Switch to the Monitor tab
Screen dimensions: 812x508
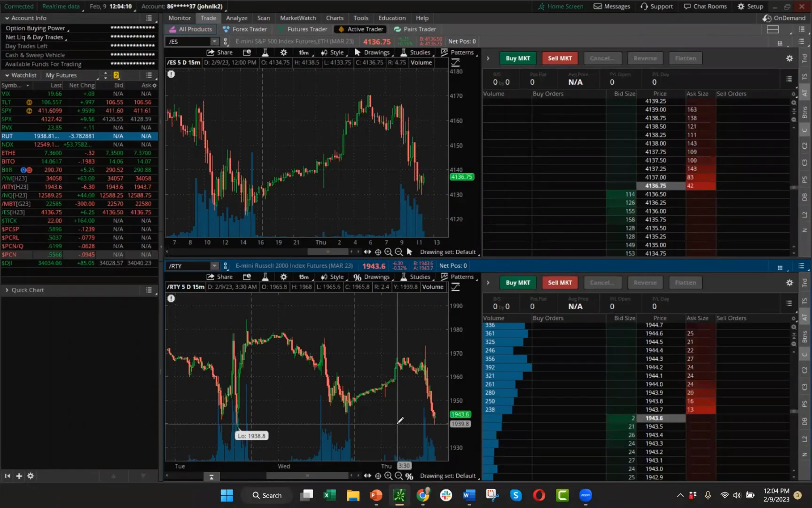tap(180, 18)
